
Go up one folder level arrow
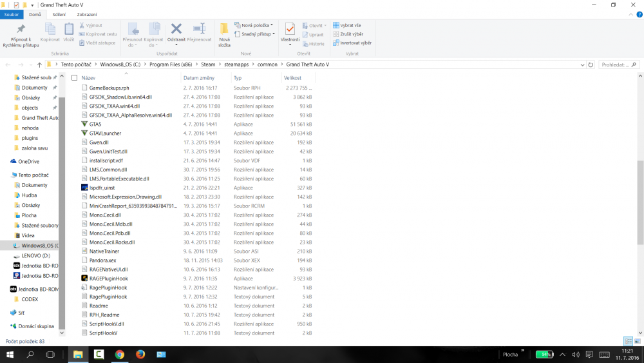39,65
